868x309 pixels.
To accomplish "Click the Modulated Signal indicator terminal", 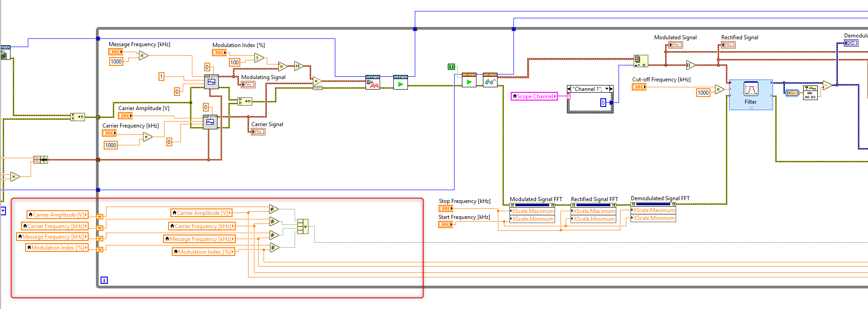I will (676, 45).
